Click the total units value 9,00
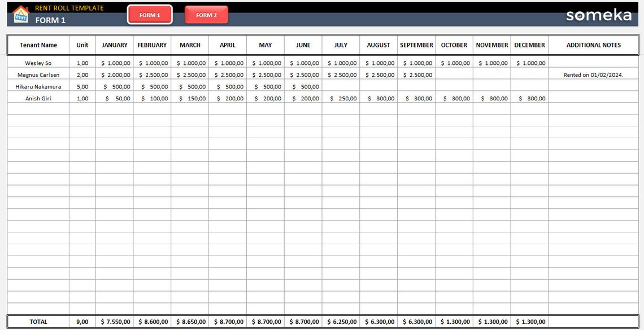 (x=81, y=322)
